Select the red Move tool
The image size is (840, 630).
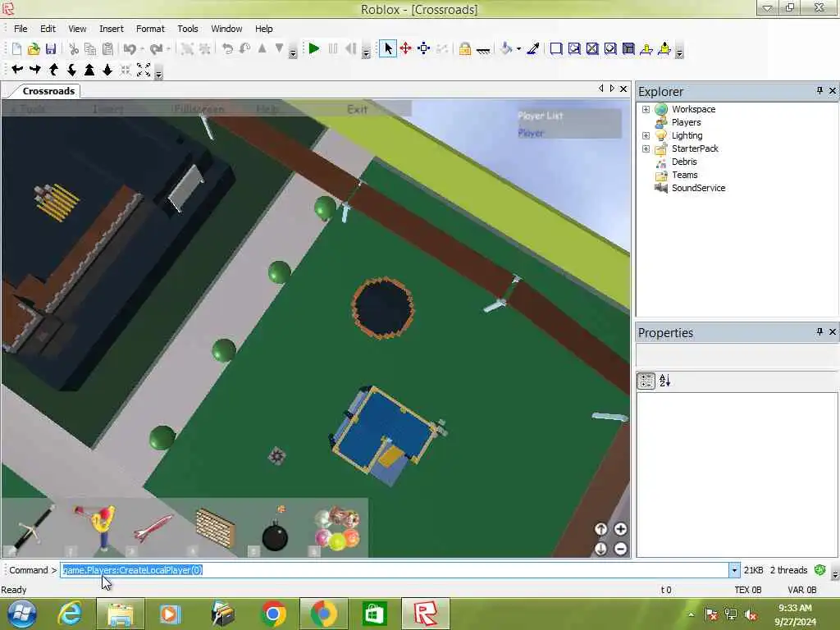tap(405, 48)
